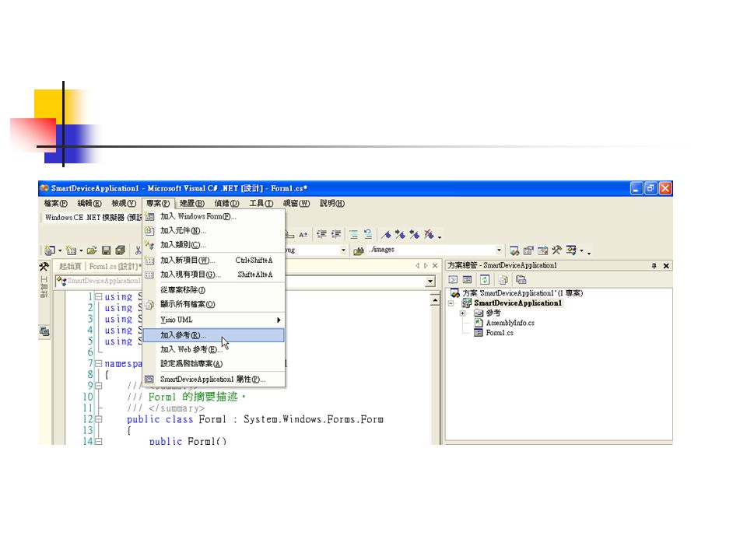Click the comment out lines icon
The image size is (747, 560).
tap(353, 234)
